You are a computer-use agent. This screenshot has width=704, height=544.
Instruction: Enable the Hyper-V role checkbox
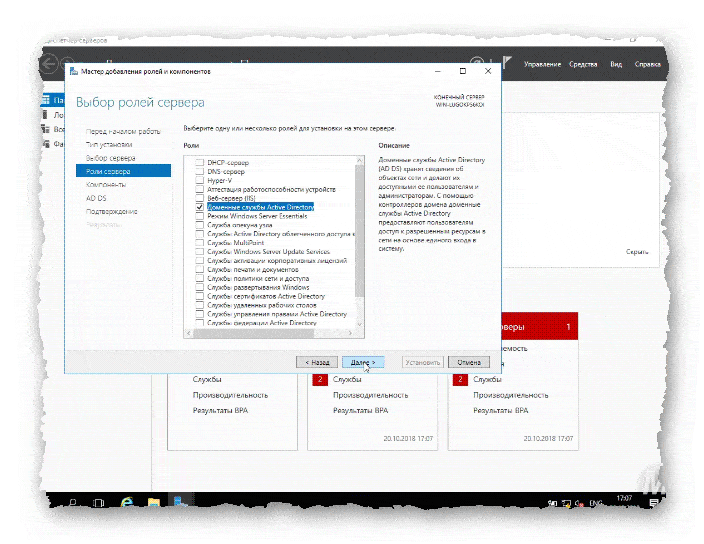(x=200, y=180)
